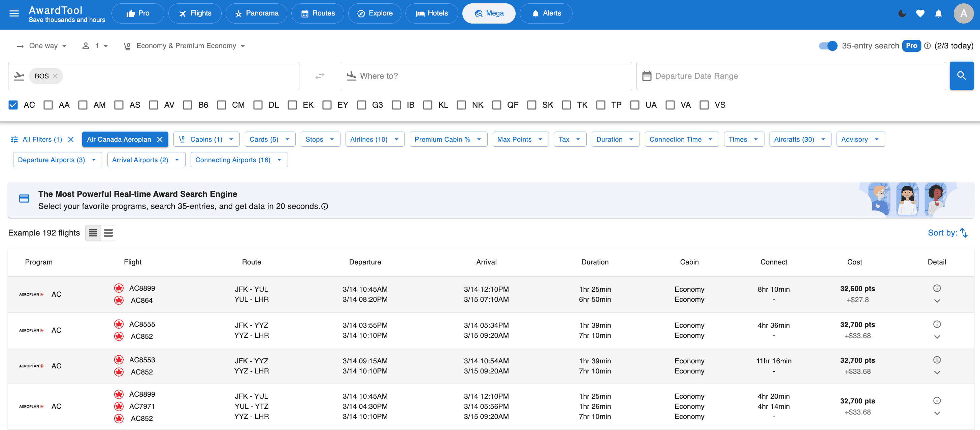The height and width of the screenshot is (430, 980).
Task: Click the Pro badge
Action: [x=912, y=46]
